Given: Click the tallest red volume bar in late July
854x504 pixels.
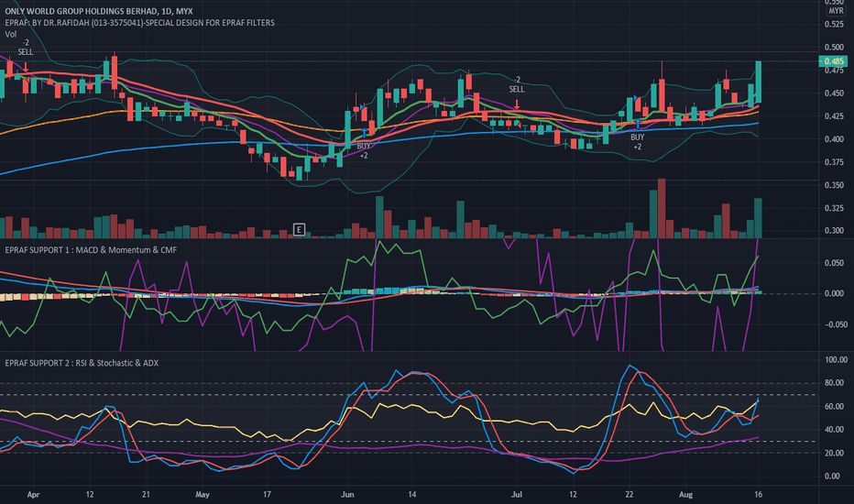Looking at the screenshot, I should 662,209.
